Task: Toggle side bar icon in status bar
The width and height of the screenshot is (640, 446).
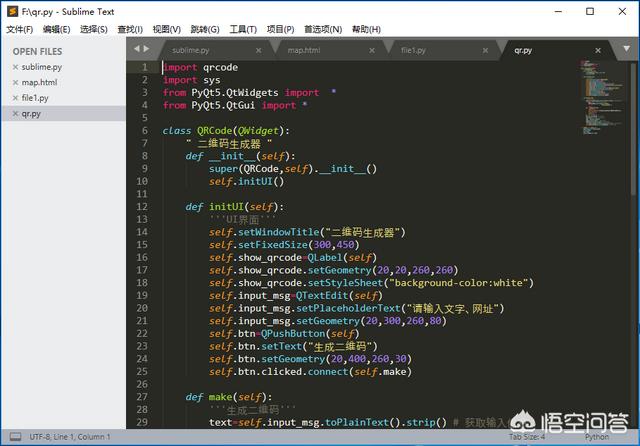Action: pos(16,437)
